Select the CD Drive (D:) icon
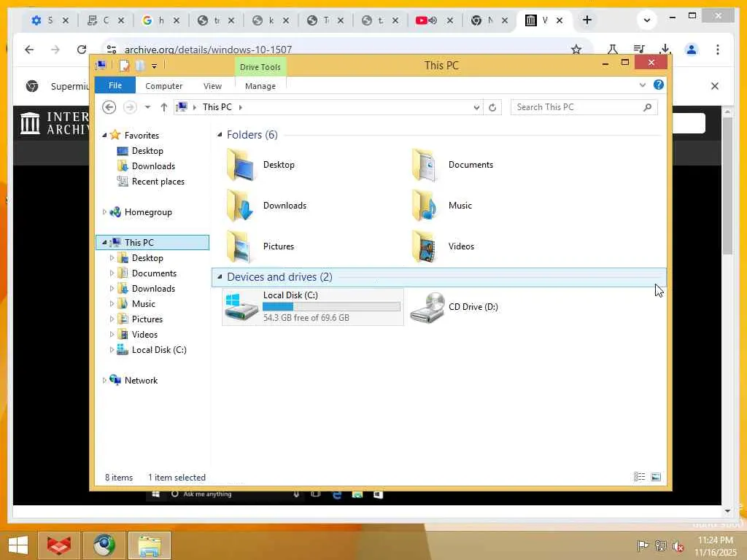 [427, 307]
